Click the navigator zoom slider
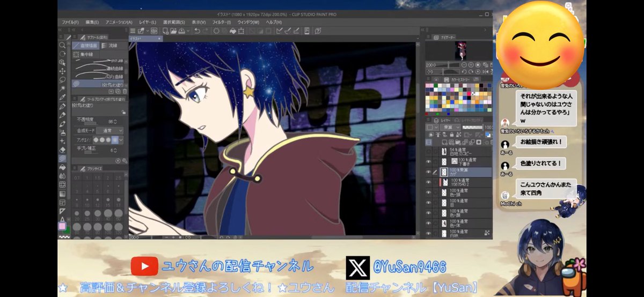The height and width of the screenshot is (297, 644). pyautogui.click(x=449, y=65)
